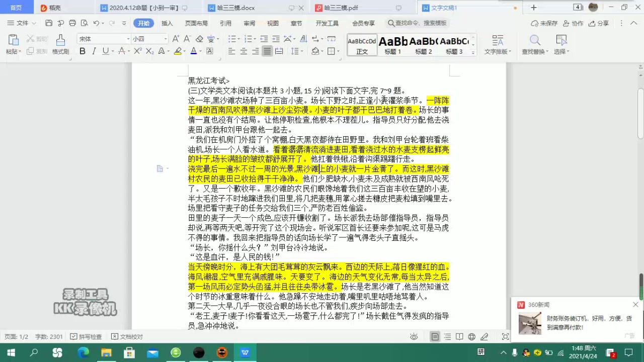
Task: Click the Undo arrow
Action: [96, 23]
